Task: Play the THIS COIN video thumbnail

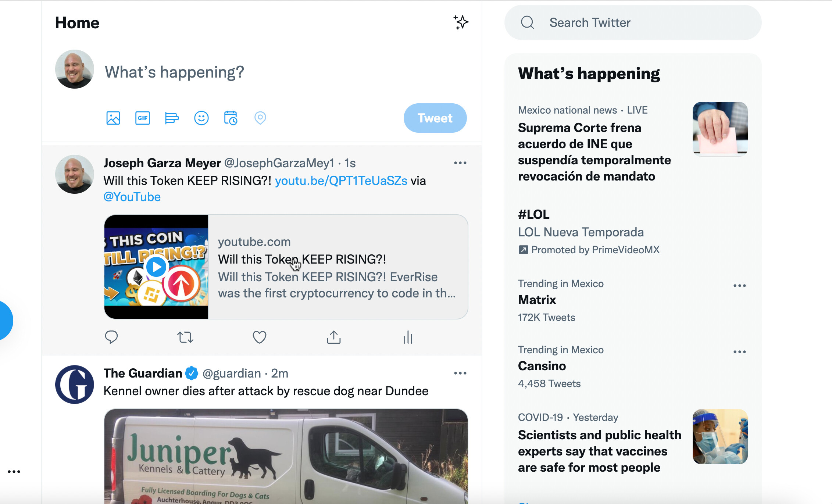Action: [156, 267]
